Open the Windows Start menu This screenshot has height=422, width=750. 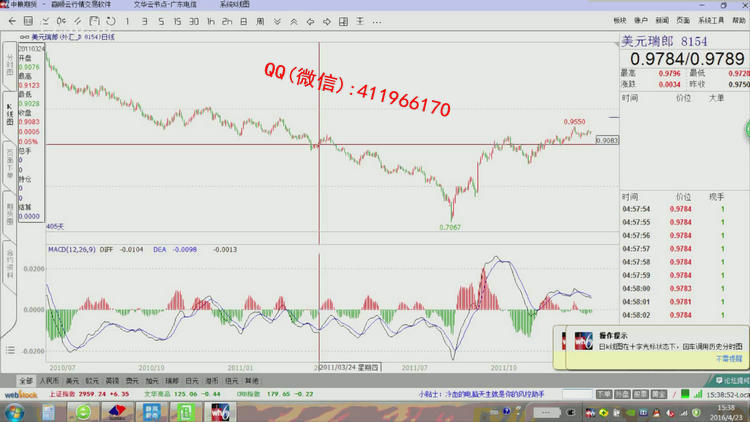(x=14, y=411)
